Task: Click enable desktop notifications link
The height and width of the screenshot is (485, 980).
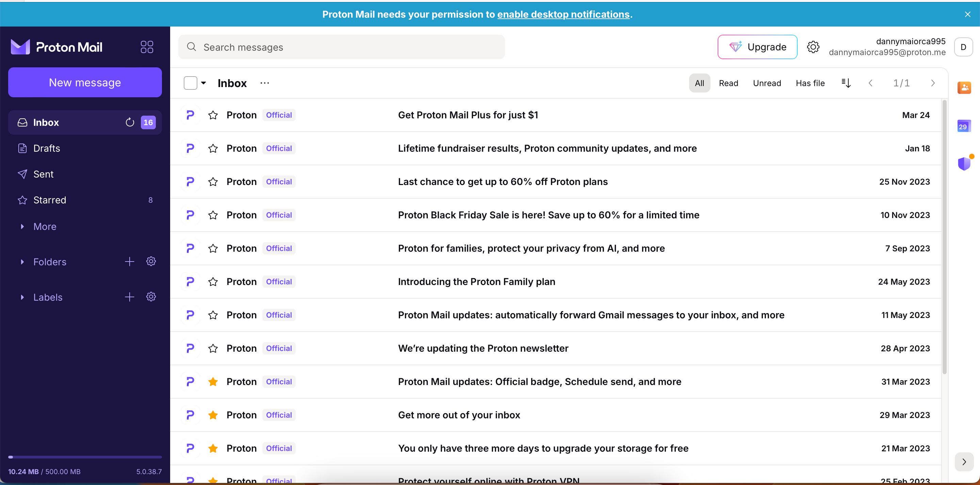Action: point(563,14)
